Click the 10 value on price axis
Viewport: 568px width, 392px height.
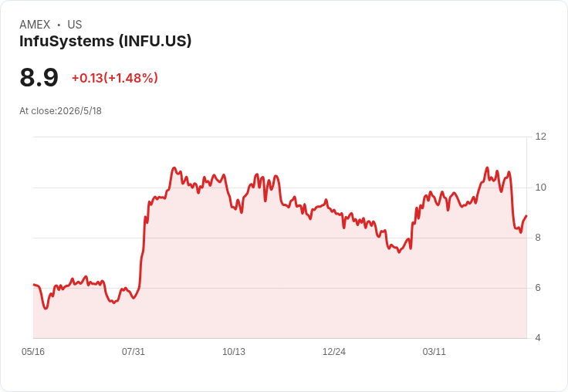tap(540, 188)
